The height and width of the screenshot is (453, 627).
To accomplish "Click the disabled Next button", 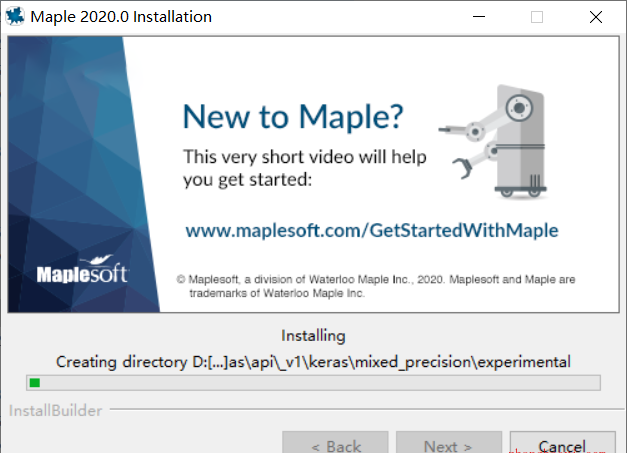I will [449, 443].
